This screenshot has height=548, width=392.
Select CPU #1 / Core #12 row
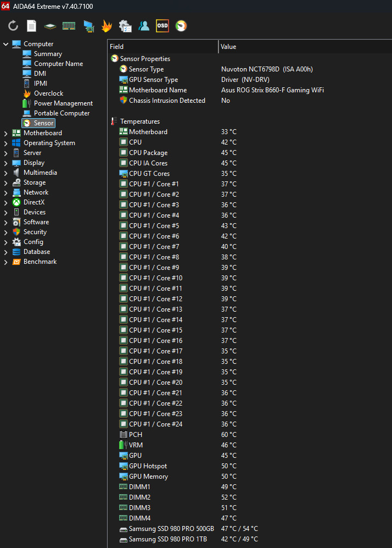[x=250, y=299]
